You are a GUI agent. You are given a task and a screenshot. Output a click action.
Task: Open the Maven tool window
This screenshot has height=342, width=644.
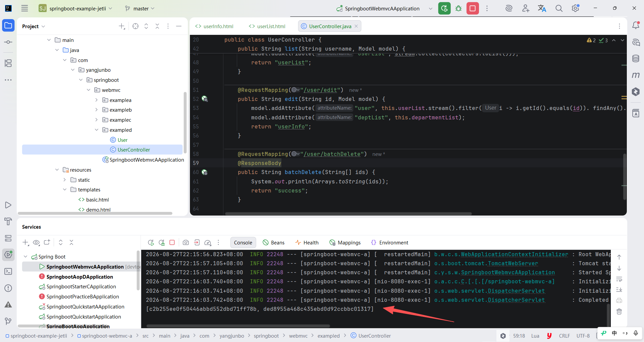(x=636, y=75)
